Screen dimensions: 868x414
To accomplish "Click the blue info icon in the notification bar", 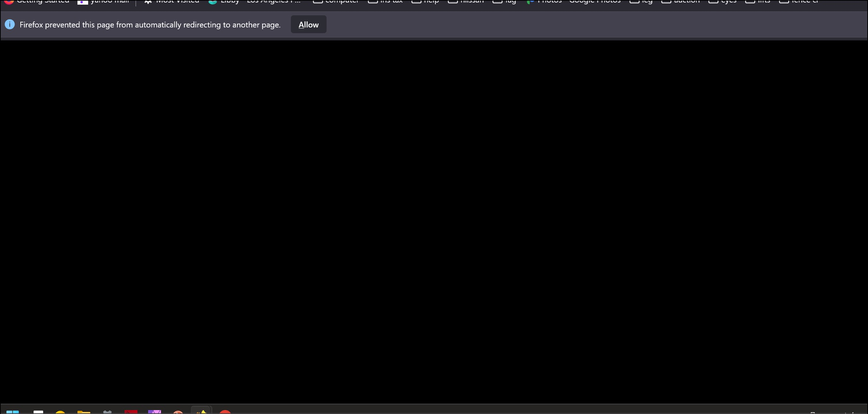I will point(10,24).
